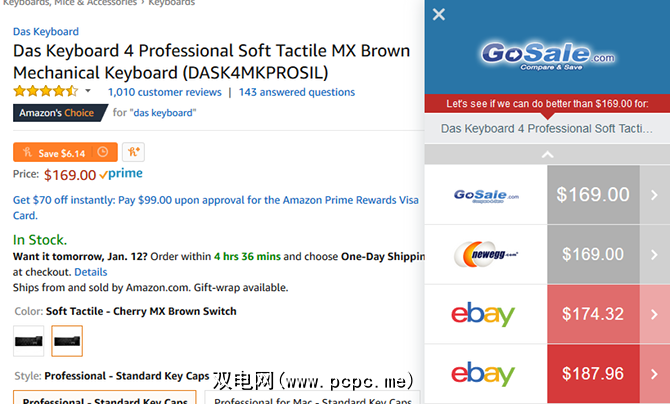Click the Newegg store logo
670x404 pixels.
click(486, 254)
